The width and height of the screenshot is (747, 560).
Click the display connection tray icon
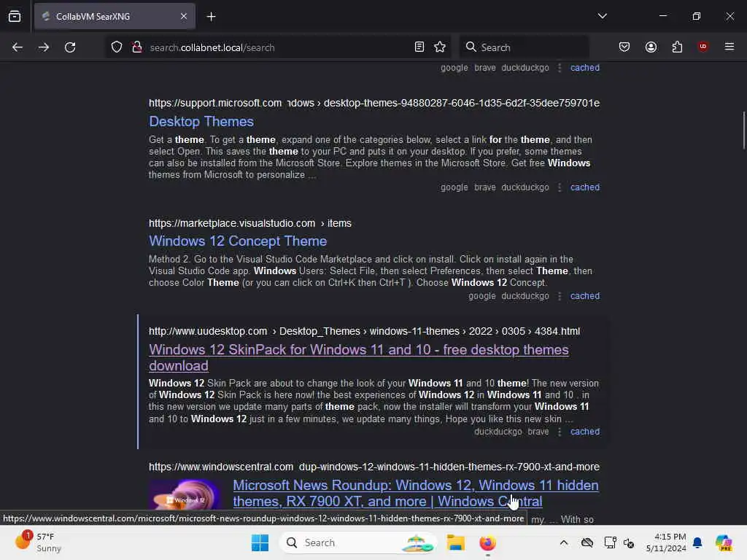[609, 542]
